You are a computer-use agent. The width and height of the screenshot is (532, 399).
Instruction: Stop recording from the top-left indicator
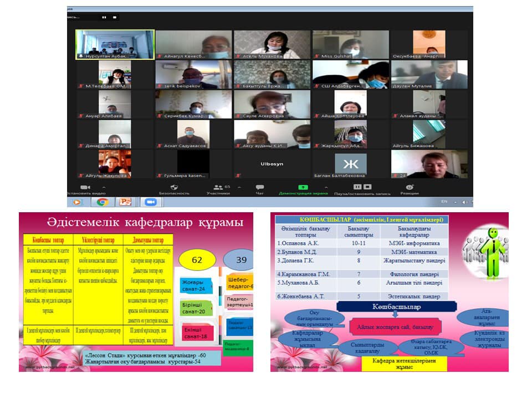pyautogui.click(x=115, y=17)
